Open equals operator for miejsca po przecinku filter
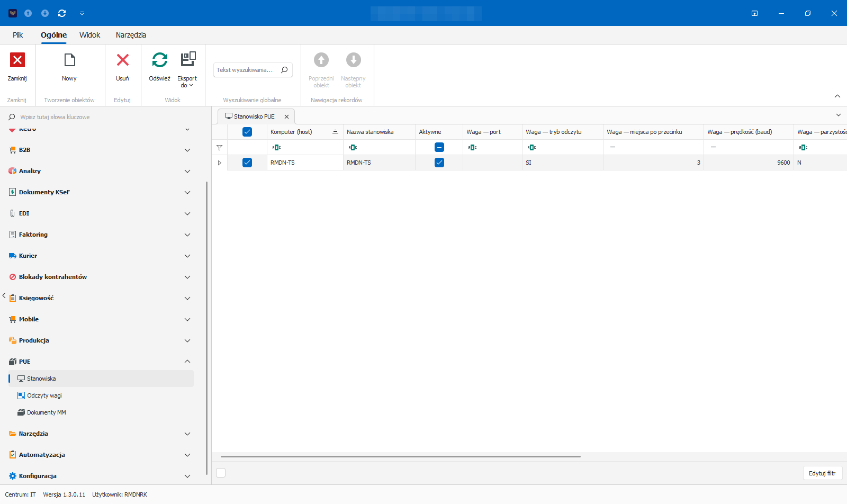 (612, 148)
